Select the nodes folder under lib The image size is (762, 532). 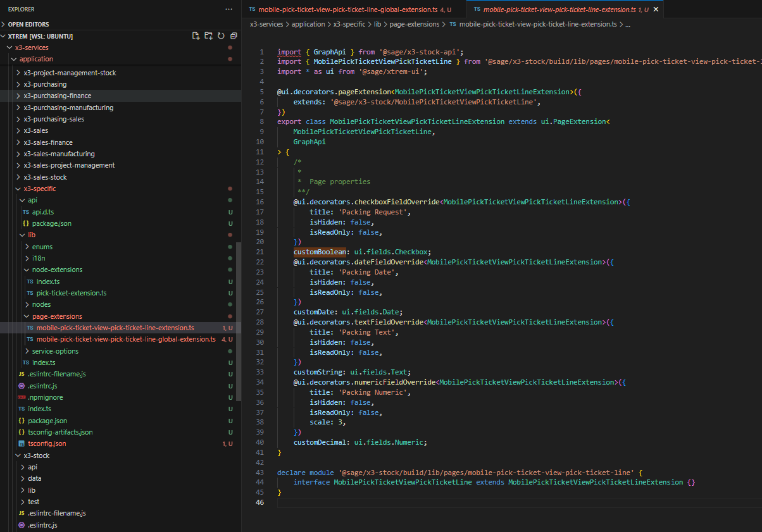(x=120, y=304)
